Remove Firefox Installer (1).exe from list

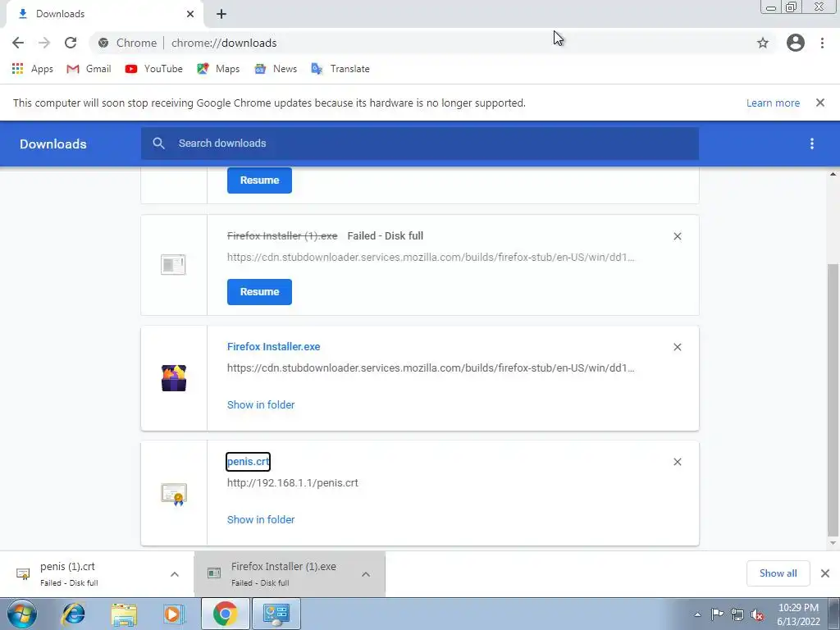coord(677,236)
